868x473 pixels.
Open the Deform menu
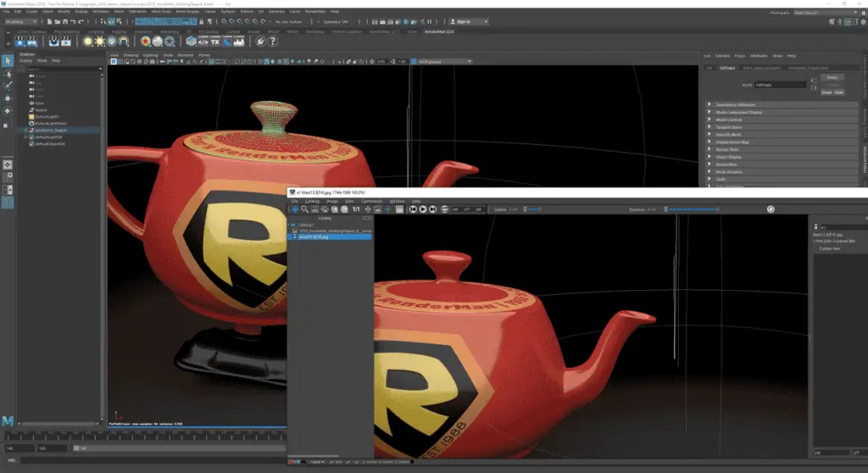tap(247, 11)
